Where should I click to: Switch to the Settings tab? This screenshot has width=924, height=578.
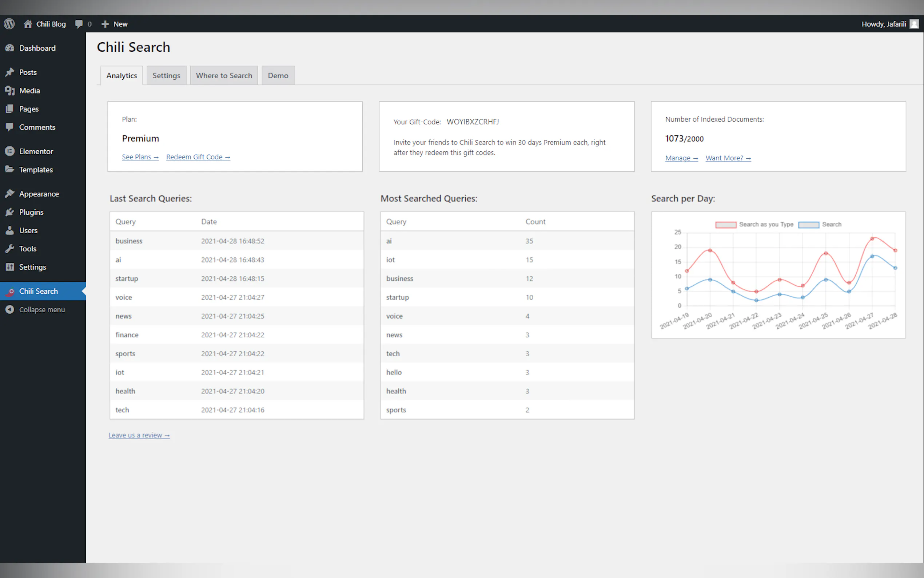(166, 76)
